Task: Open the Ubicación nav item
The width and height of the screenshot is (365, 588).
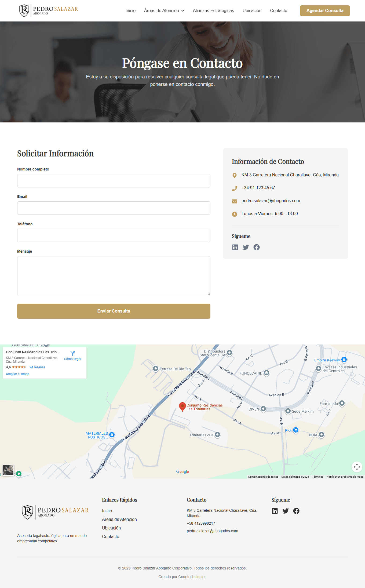Action: 252,11
